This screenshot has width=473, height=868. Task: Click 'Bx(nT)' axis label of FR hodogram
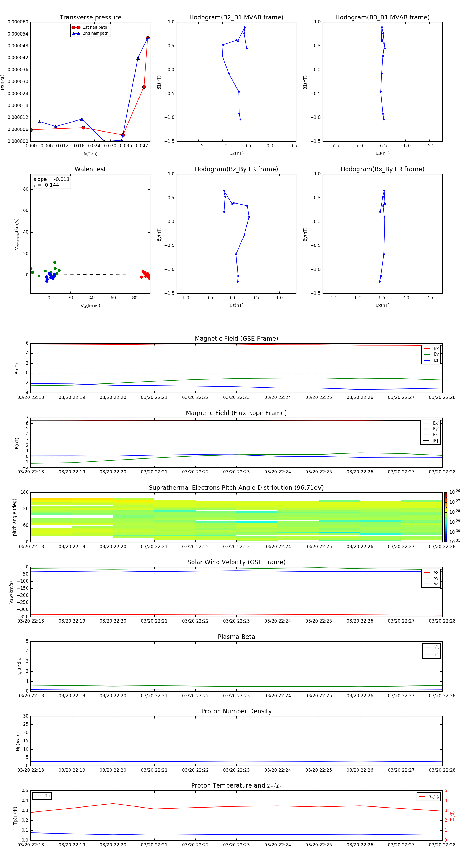[x=382, y=305]
